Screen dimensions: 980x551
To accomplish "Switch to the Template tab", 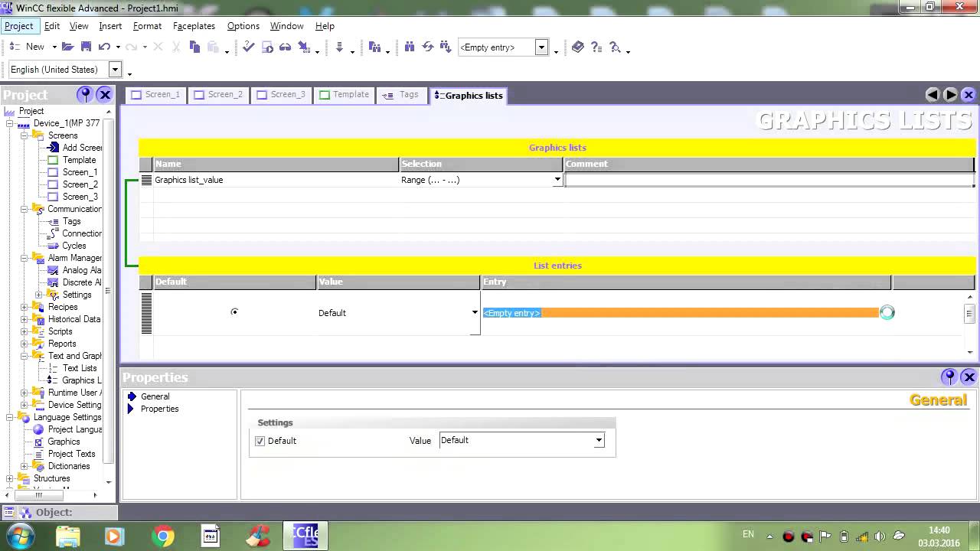I will (344, 95).
